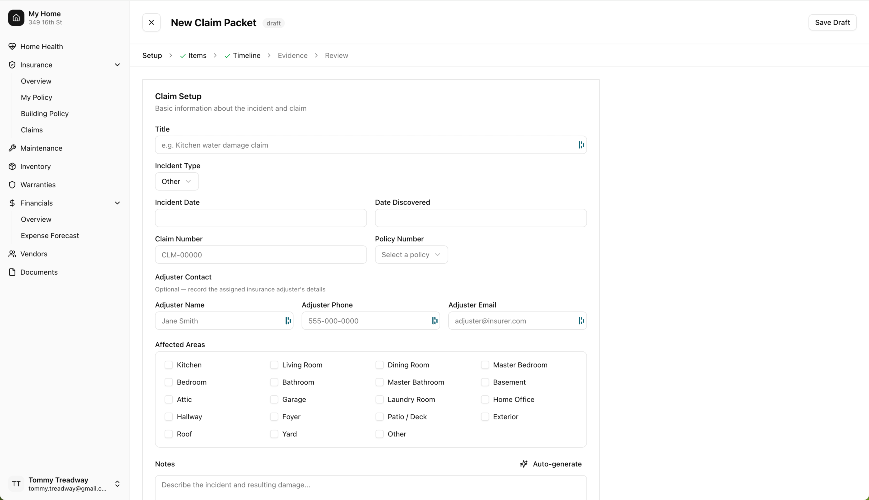The width and height of the screenshot is (869, 500).
Task: Go to the Evidence step
Action: coord(292,56)
